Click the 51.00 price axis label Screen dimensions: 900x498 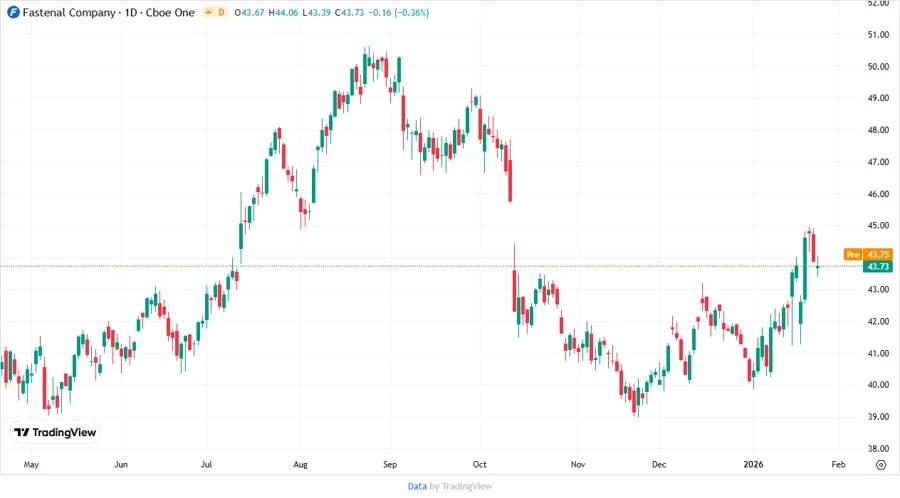[x=878, y=34]
